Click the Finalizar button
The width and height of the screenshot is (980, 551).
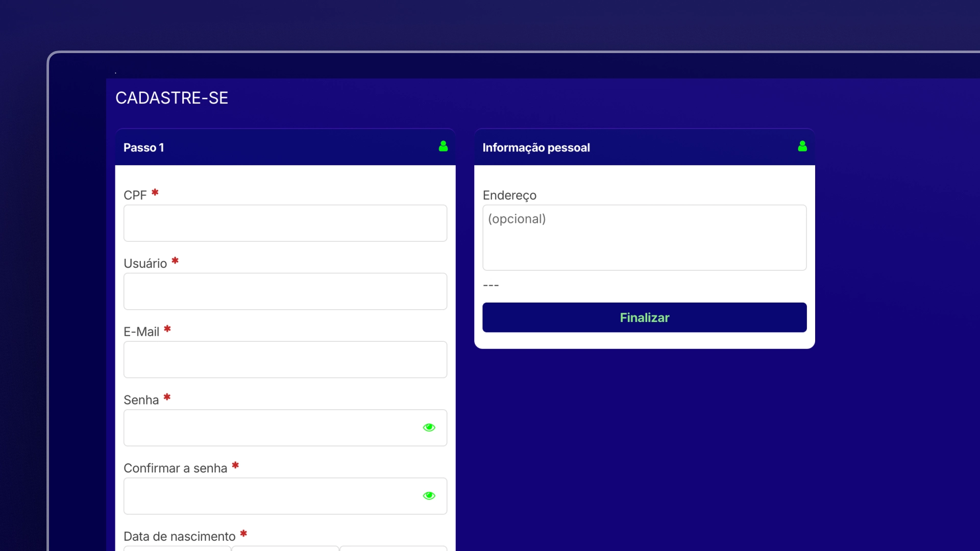click(645, 317)
